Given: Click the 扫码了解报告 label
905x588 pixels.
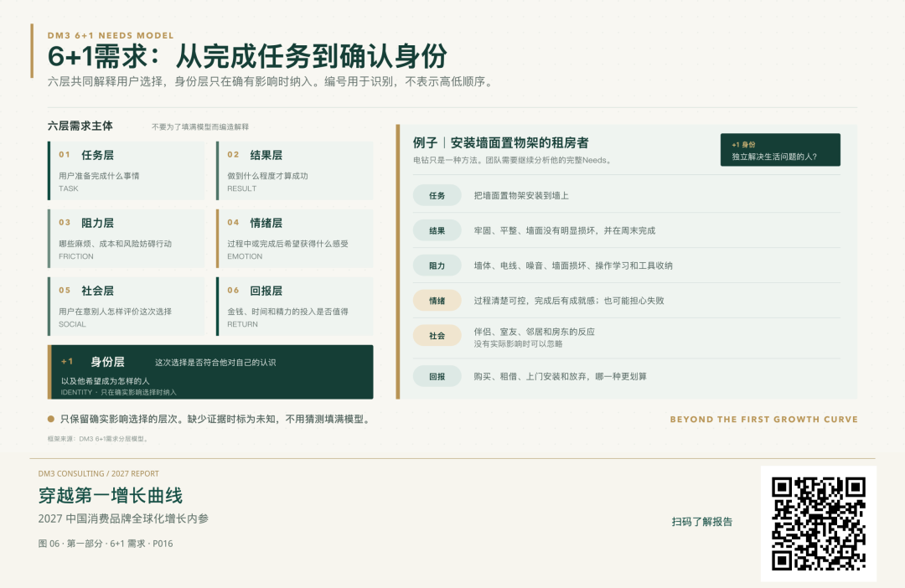Looking at the screenshot, I should (702, 522).
